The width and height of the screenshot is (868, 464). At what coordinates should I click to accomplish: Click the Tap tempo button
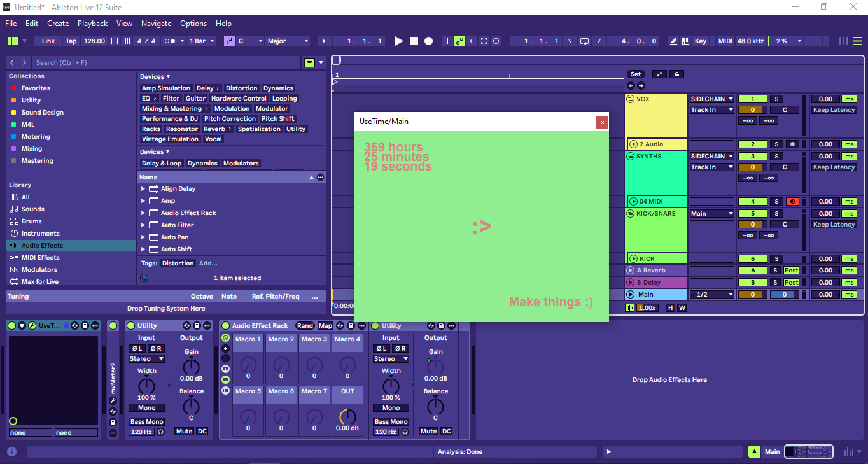coord(71,41)
